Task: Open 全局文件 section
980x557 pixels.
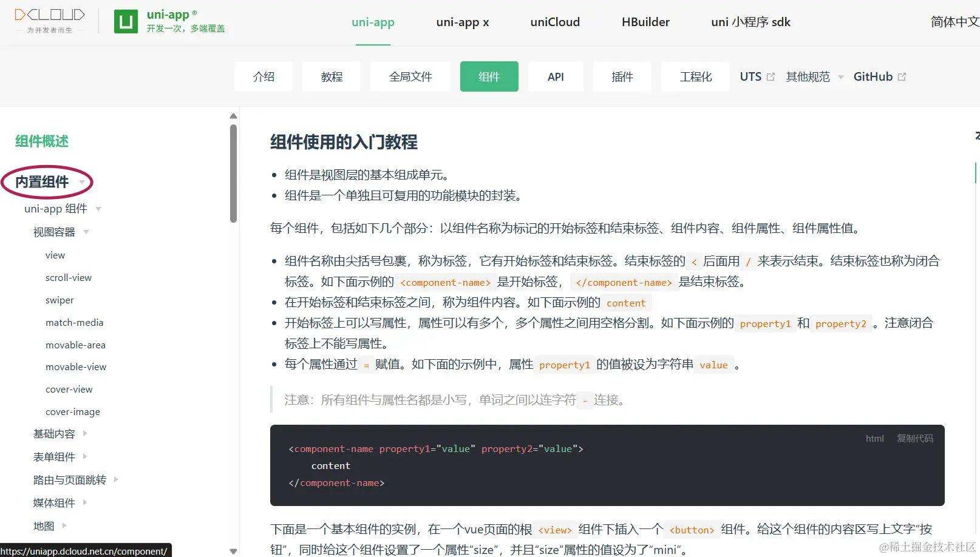Action: click(410, 76)
